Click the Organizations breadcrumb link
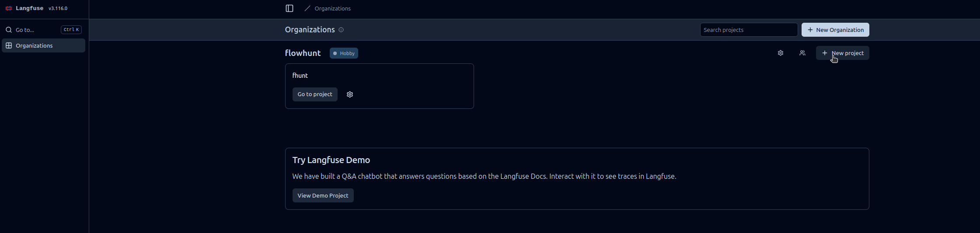Image resolution: width=980 pixels, height=233 pixels. (332, 8)
